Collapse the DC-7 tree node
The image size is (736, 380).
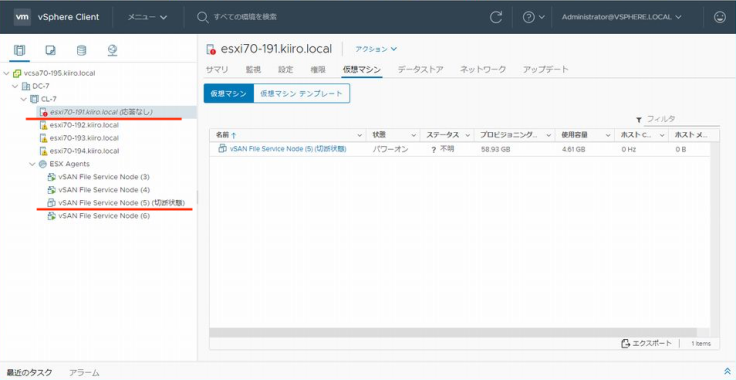[15, 86]
